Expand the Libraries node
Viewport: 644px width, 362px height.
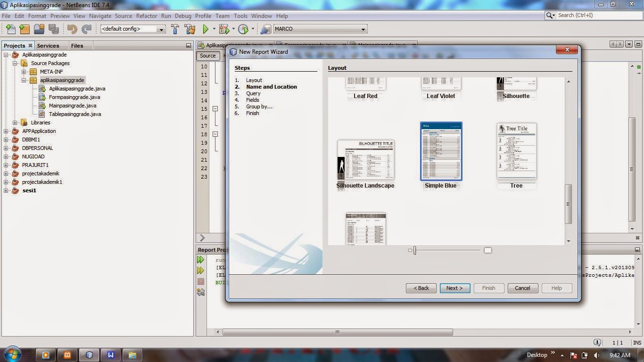pos(15,123)
